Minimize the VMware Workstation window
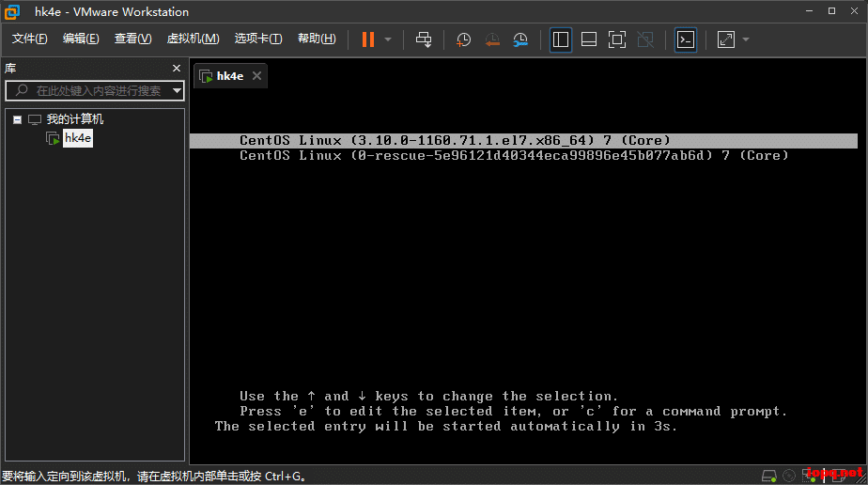 (x=810, y=11)
